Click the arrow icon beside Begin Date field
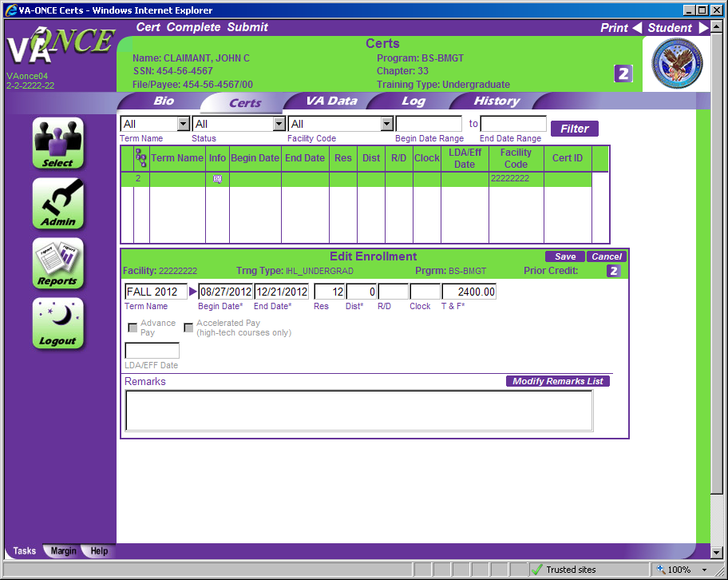The height and width of the screenshot is (580, 728). coord(193,292)
